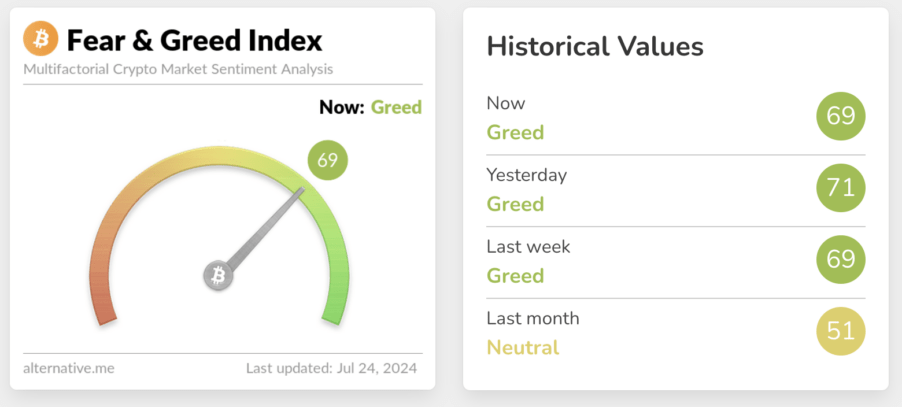Click the Fear & Greed Index title

click(194, 41)
